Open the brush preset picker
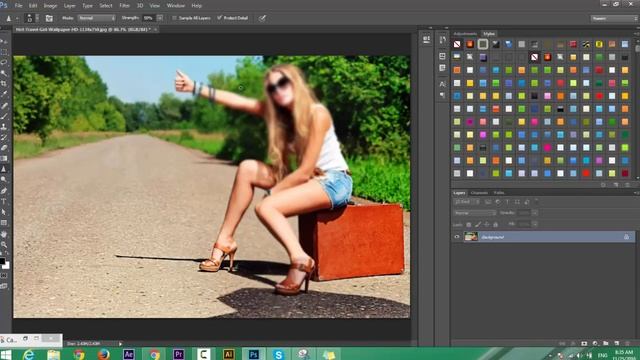640x360 pixels. [x=32, y=18]
